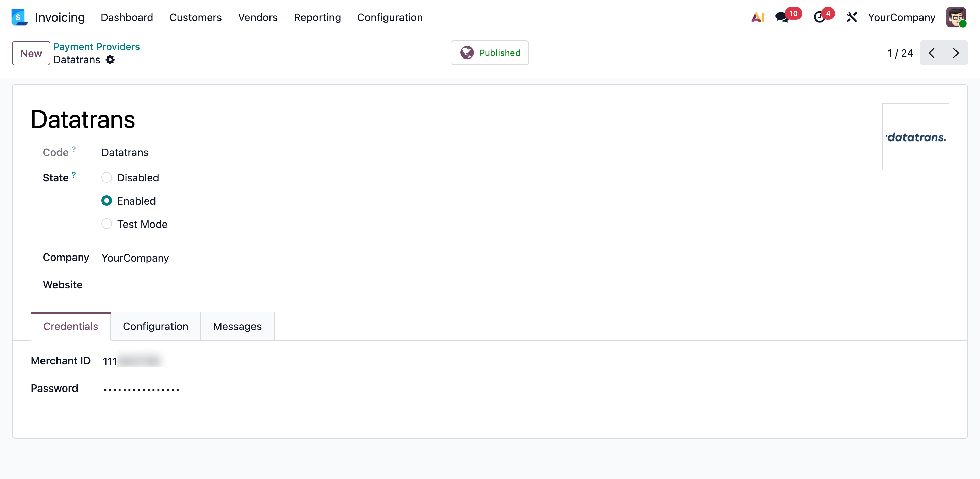The image size is (980, 479).
Task: Switch to the Messages tab
Action: pyautogui.click(x=237, y=326)
